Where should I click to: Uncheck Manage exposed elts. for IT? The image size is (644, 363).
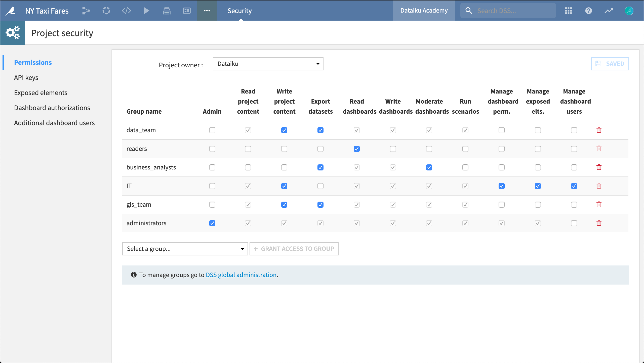[x=538, y=186]
